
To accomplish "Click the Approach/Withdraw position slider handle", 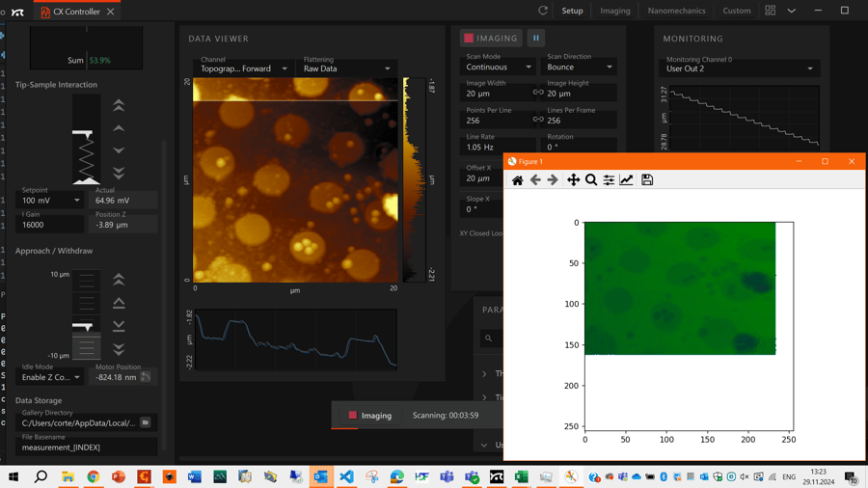I will (x=83, y=327).
